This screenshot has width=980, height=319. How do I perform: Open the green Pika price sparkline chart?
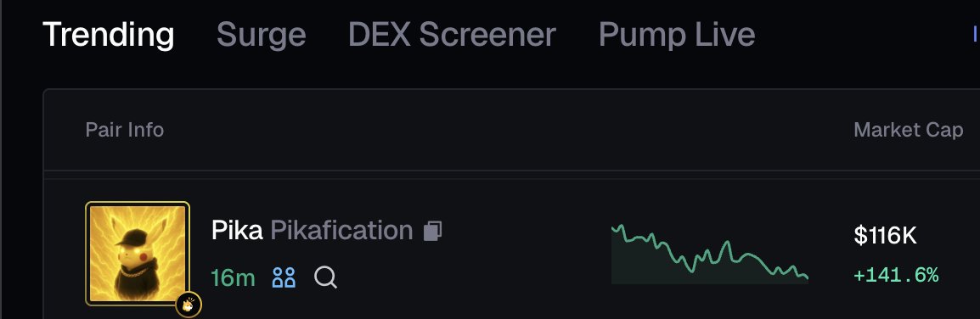tap(709, 254)
